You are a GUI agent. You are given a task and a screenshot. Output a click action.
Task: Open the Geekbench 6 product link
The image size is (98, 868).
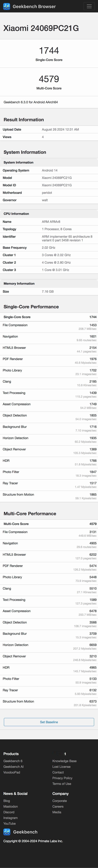(x=13, y=761)
